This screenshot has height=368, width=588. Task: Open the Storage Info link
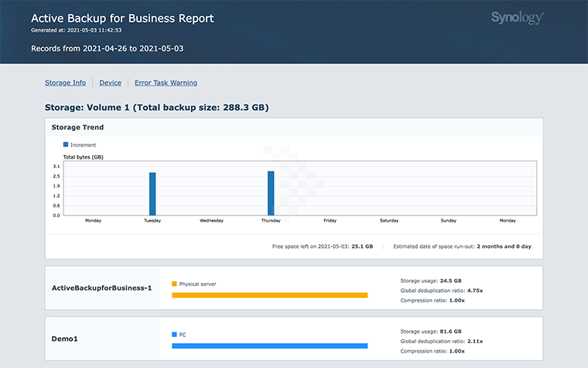tap(66, 83)
